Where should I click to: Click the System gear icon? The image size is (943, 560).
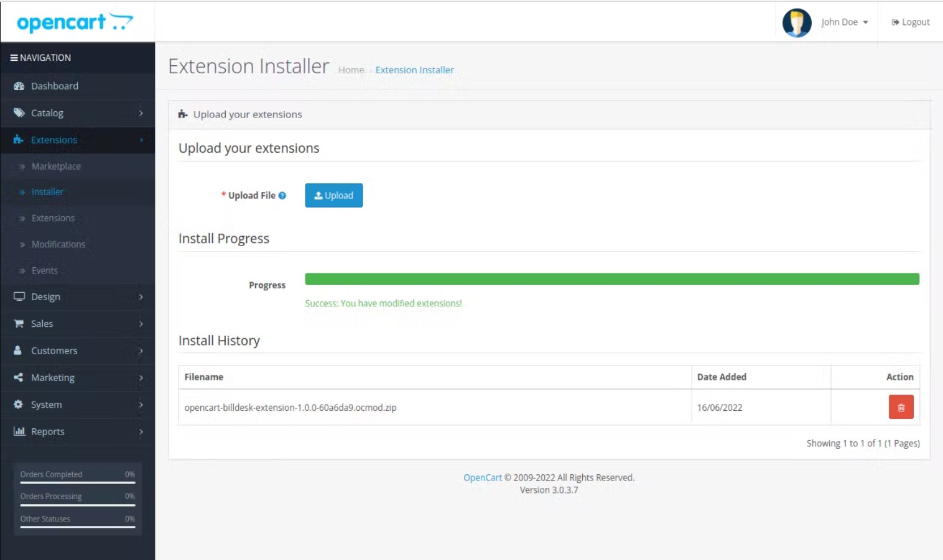(18, 404)
